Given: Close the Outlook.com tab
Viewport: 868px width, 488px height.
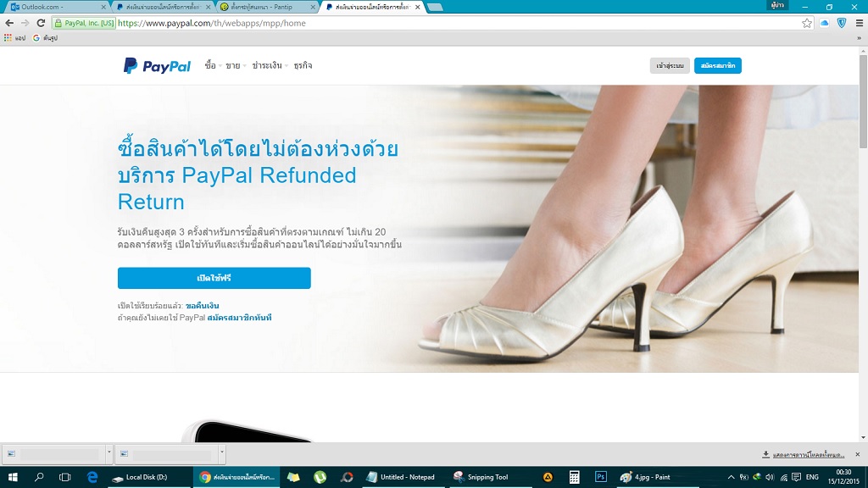Looking at the screenshot, I should (103, 7).
